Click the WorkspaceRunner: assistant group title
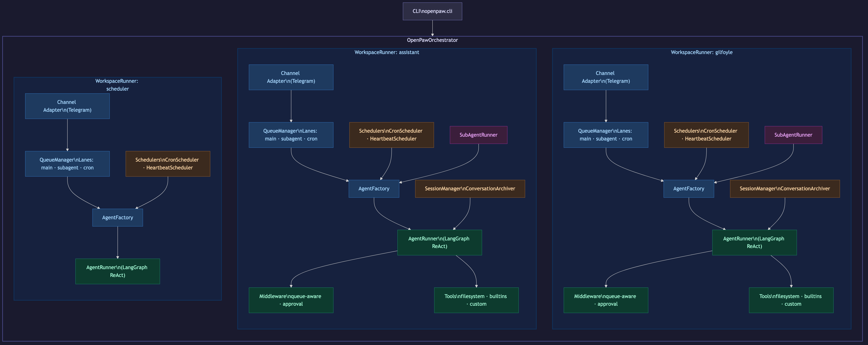This screenshot has width=868, height=345. coord(386,52)
